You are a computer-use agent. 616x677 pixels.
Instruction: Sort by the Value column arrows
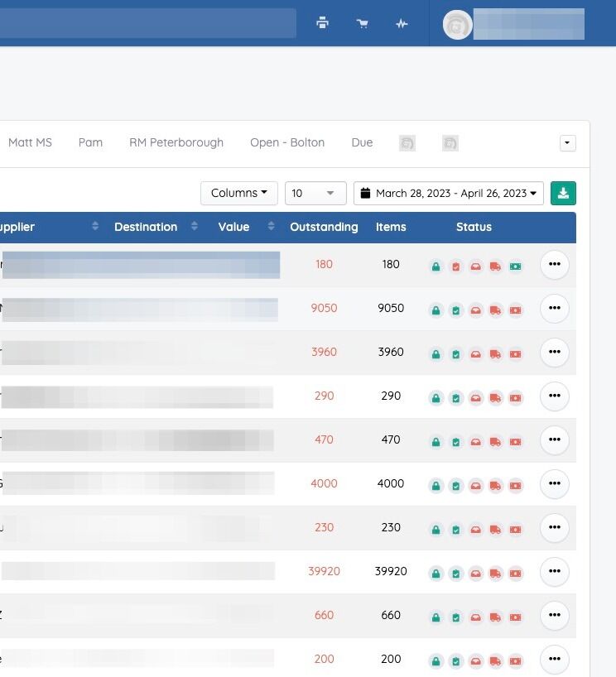(x=272, y=226)
